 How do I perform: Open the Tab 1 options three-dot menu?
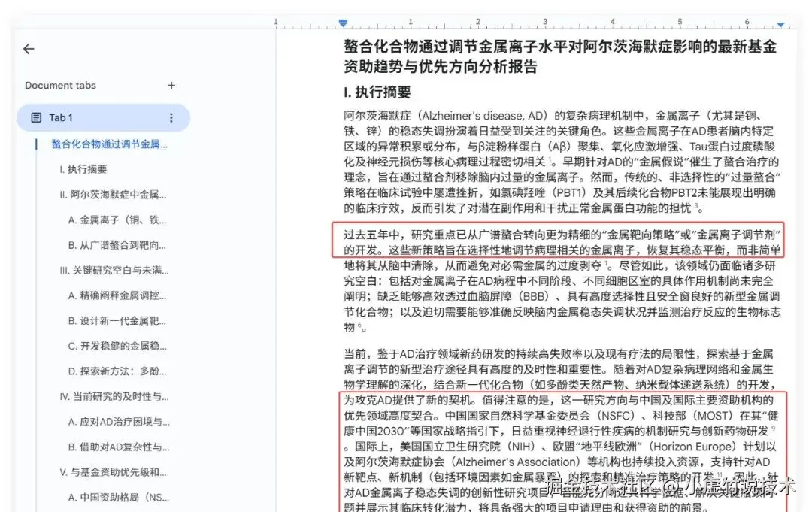click(x=171, y=117)
